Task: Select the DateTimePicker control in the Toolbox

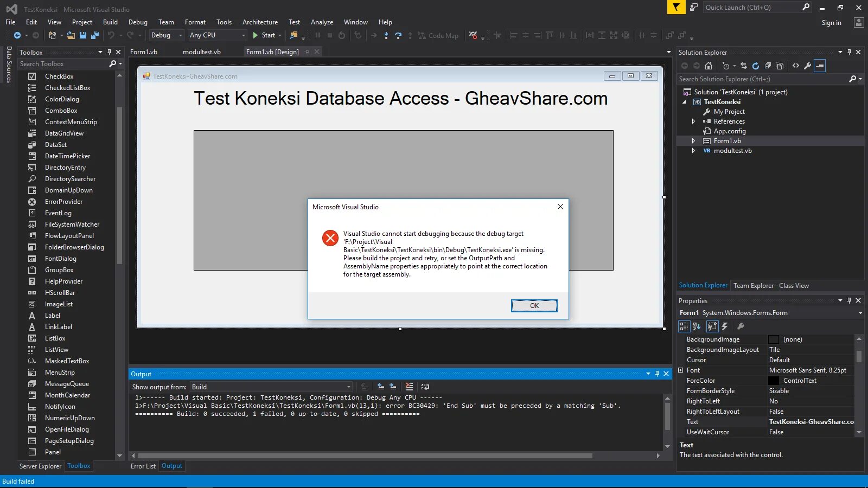Action: click(x=68, y=156)
